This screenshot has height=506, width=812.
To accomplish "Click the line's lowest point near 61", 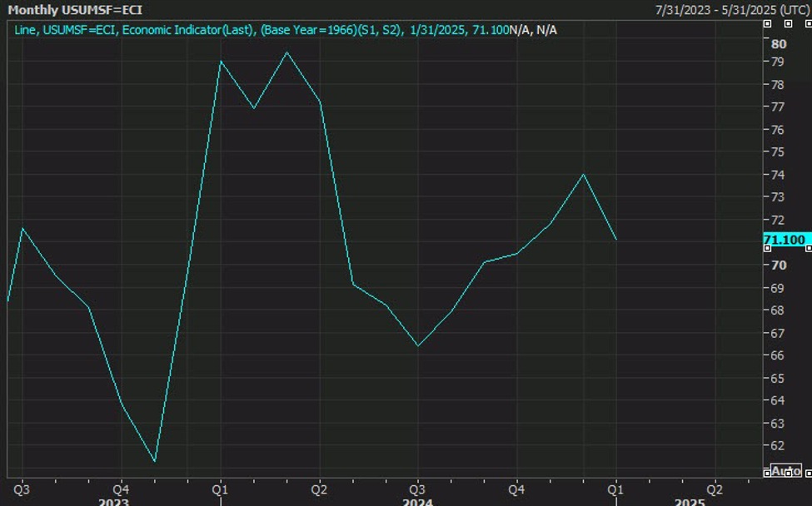I will pyautogui.click(x=155, y=461).
